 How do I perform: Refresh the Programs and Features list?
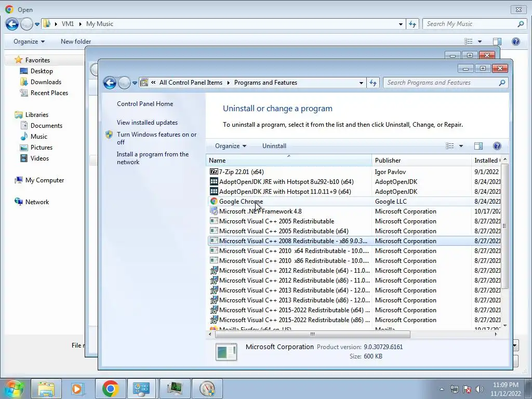(373, 83)
